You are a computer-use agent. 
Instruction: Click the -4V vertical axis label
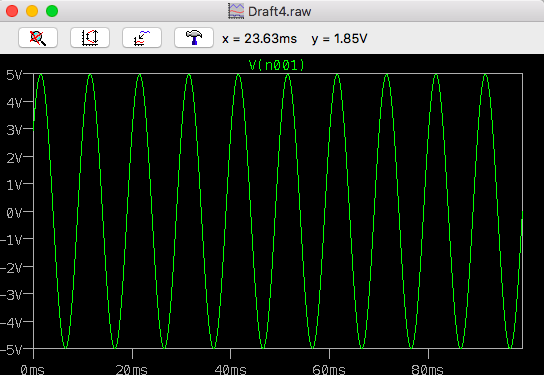(11, 323)
